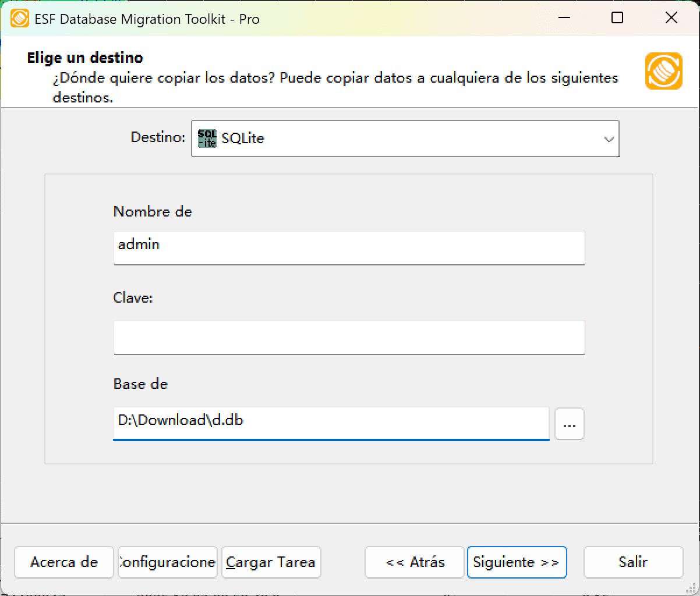The width and height of the screenshot is (700, 596).
Task: Exit the wizard with the Salir button
Action: (x=633, y=562)
